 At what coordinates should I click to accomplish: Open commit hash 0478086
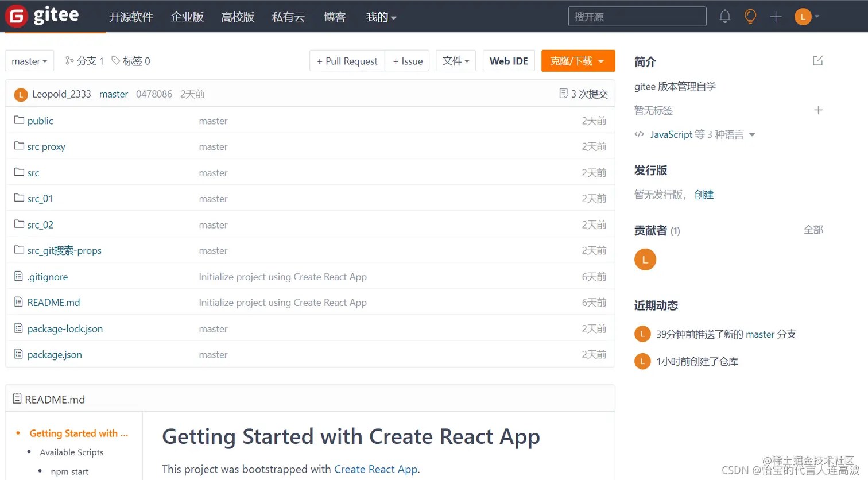click(x=154, y=94)
